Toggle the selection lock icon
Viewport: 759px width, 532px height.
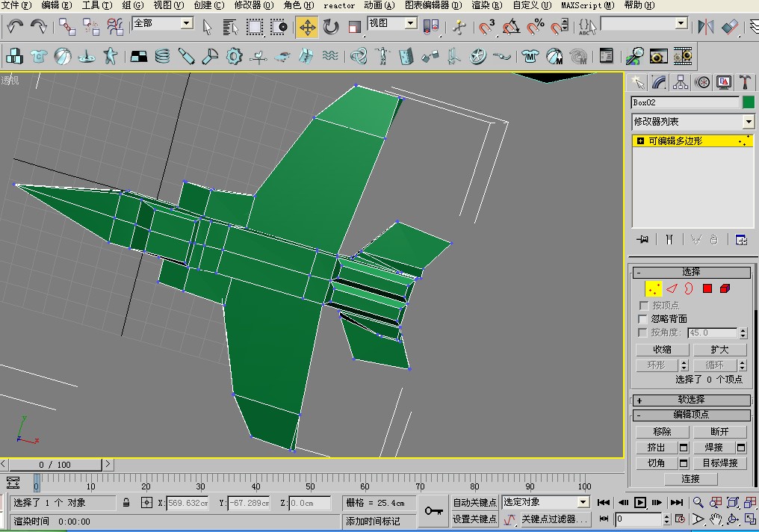(126, 502)
